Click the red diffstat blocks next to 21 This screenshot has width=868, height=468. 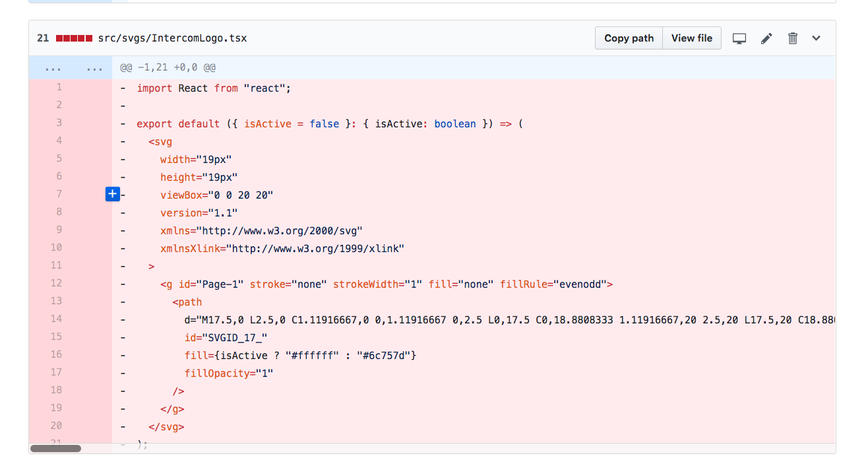tap(74, 38)
